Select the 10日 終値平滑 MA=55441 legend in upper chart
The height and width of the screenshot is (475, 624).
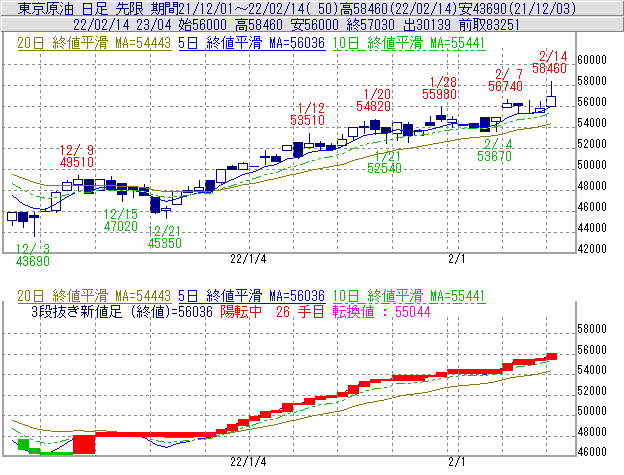409,43
